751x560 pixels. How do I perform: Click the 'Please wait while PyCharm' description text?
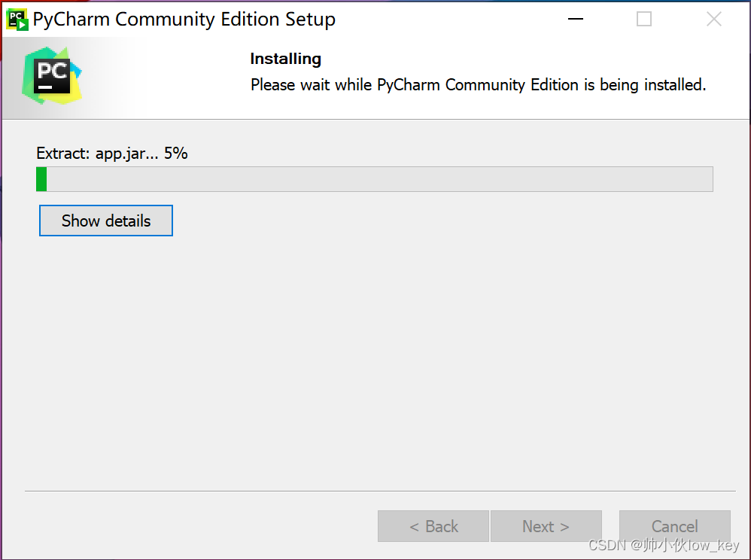pos(478,85)
